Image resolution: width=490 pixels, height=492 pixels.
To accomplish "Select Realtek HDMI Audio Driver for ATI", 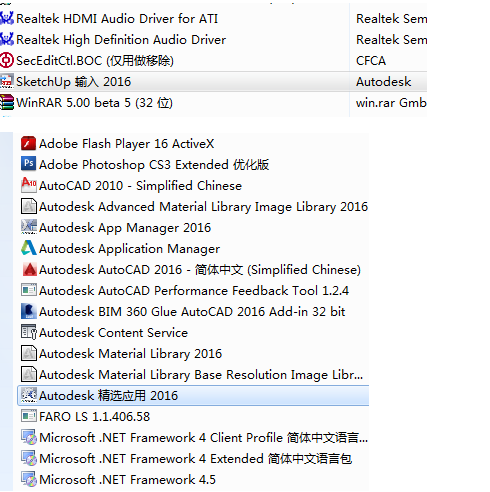I will (x=213, y=19).
